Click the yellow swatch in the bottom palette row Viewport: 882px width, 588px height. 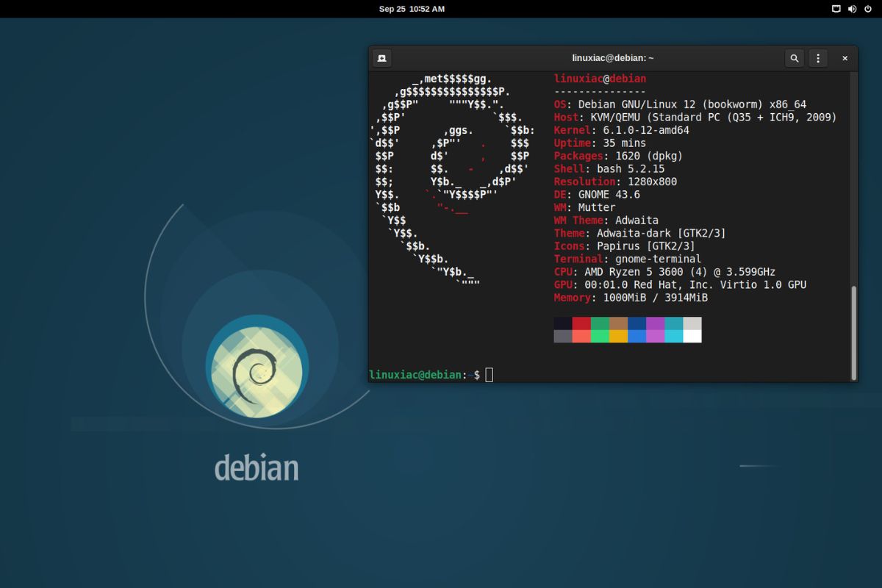click(x=618, y=336)
